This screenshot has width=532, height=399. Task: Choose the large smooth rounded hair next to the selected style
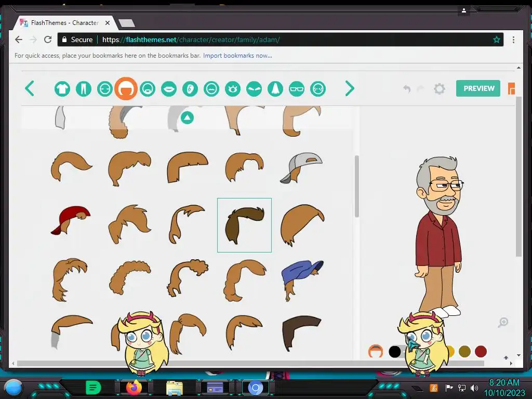(x=302, y=225)
